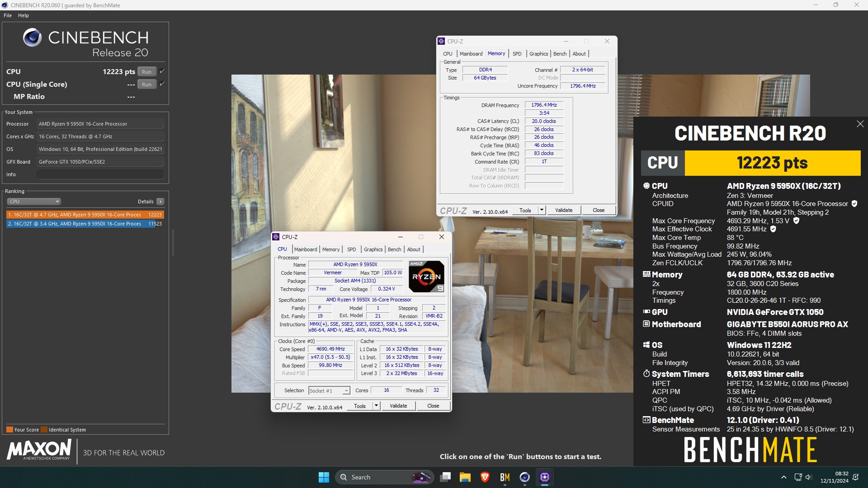Screen dimensions: 868x488
Task: Close the BenchMate result overlay
Action: 860,124
